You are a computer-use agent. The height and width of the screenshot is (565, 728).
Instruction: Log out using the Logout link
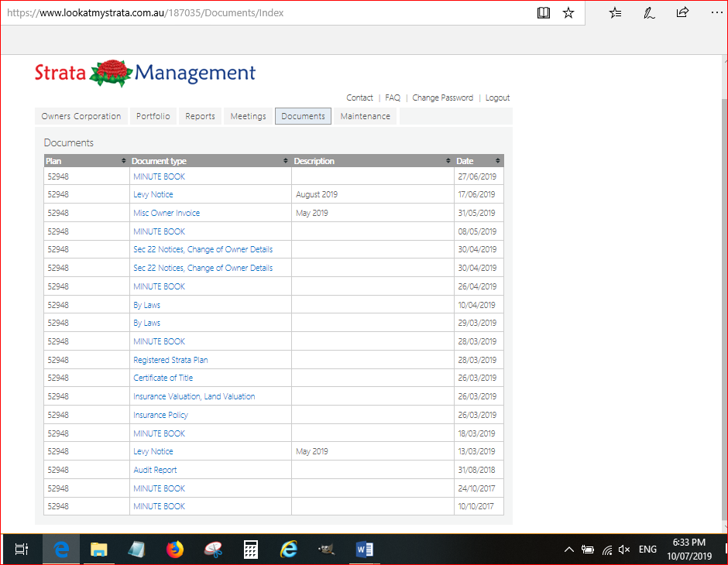coord(497,98)
